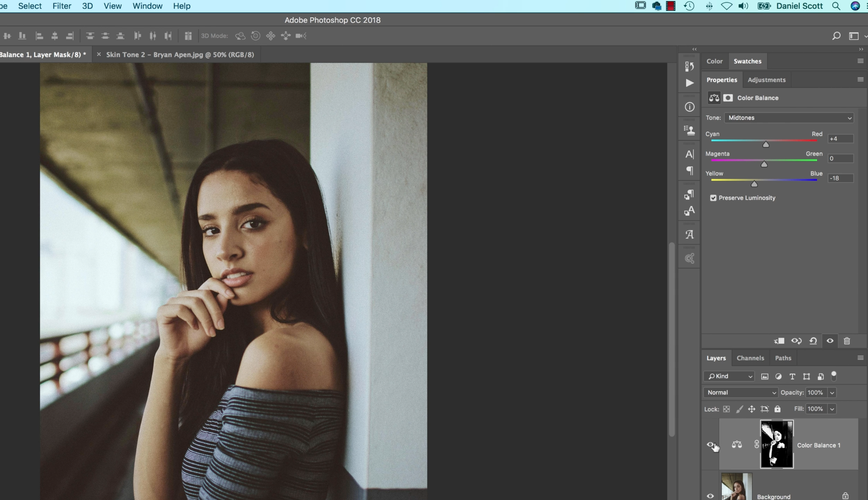Switch to the Swatches panel
868x500 pixels.
coord(747,61)
